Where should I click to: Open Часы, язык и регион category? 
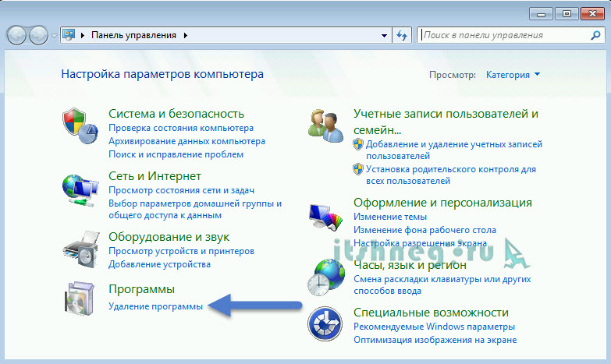pyautogui.click(x=410, y=265)
